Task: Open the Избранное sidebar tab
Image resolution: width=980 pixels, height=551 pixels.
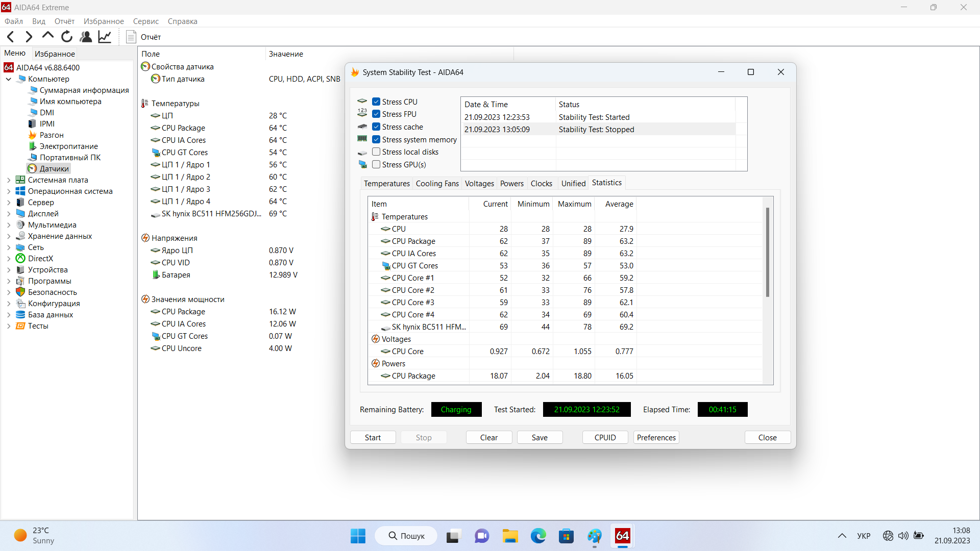Action: (55, 54)
